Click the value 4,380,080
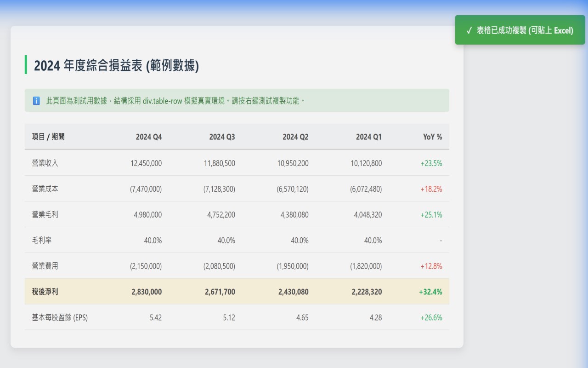 294,214
